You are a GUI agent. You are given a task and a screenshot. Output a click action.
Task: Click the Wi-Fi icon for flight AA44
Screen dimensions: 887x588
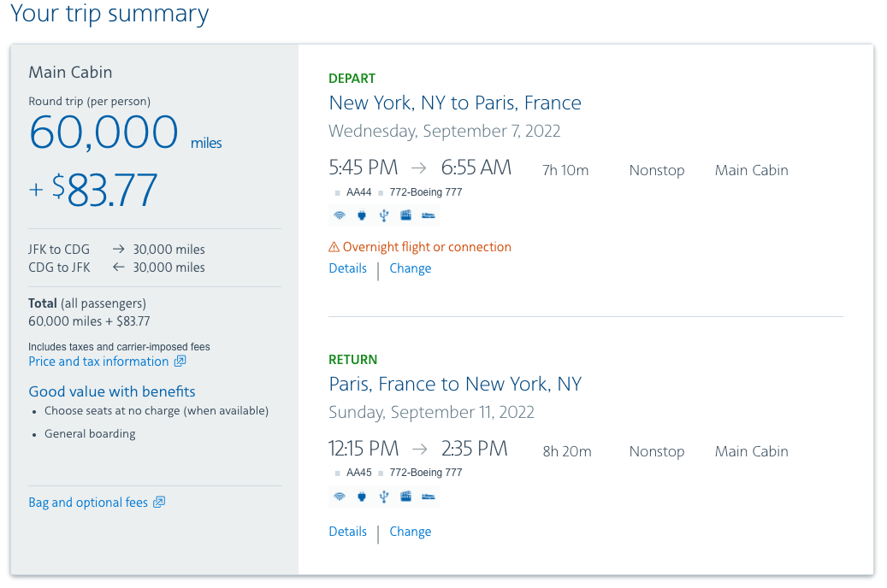coord(340,215)
